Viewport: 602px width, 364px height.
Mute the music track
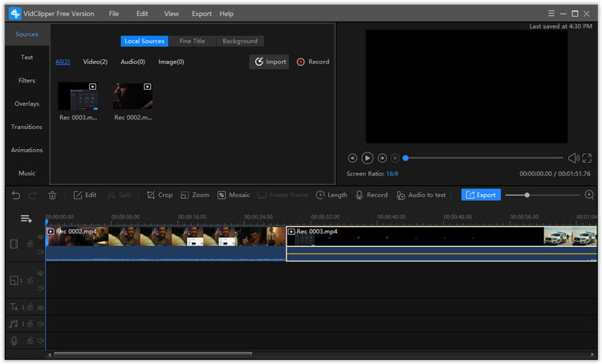click(x=40, y=324)
